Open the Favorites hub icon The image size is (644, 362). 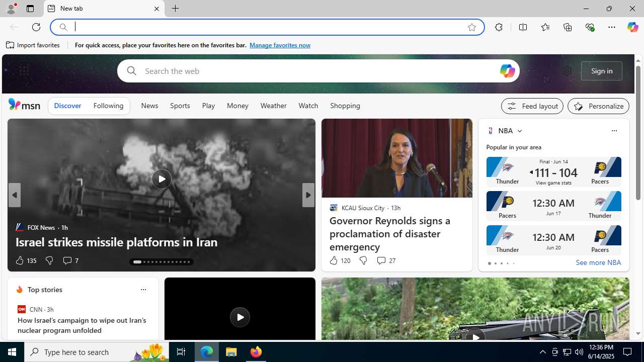[x=545, y=27]
